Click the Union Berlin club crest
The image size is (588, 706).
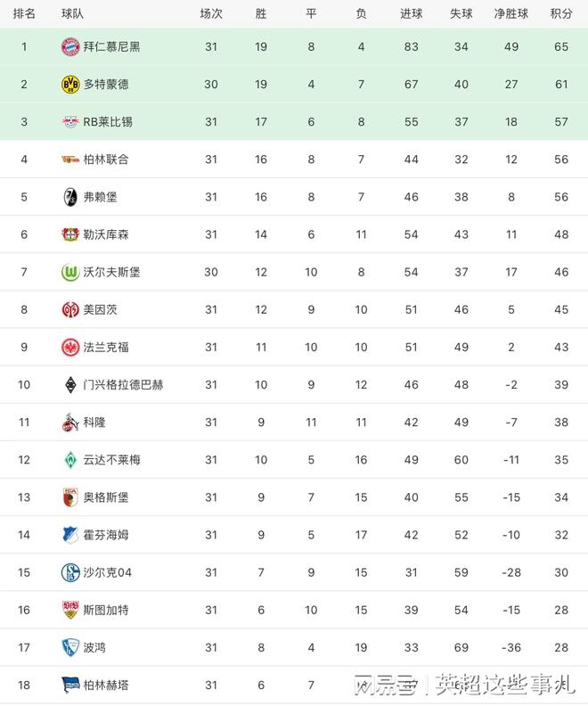[x=70, y=160]
